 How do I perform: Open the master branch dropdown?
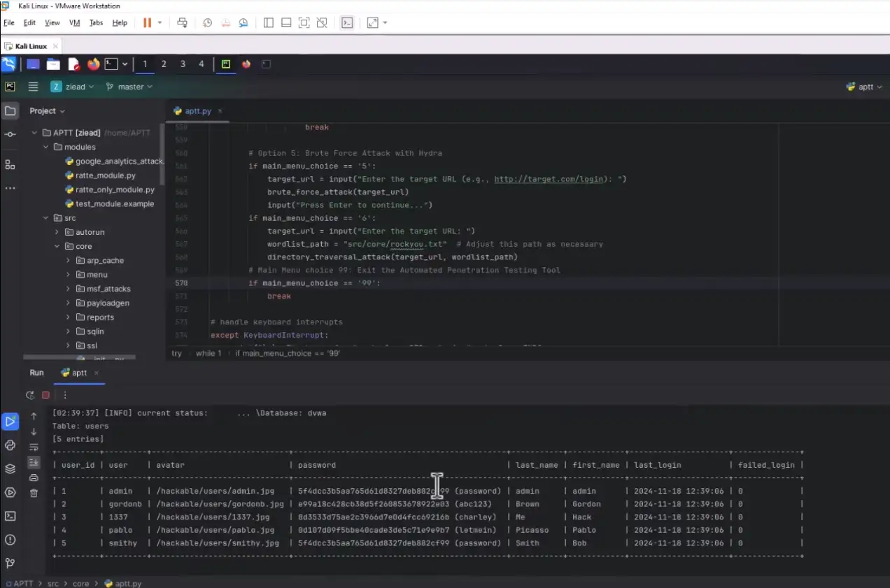tap(129, 86)
